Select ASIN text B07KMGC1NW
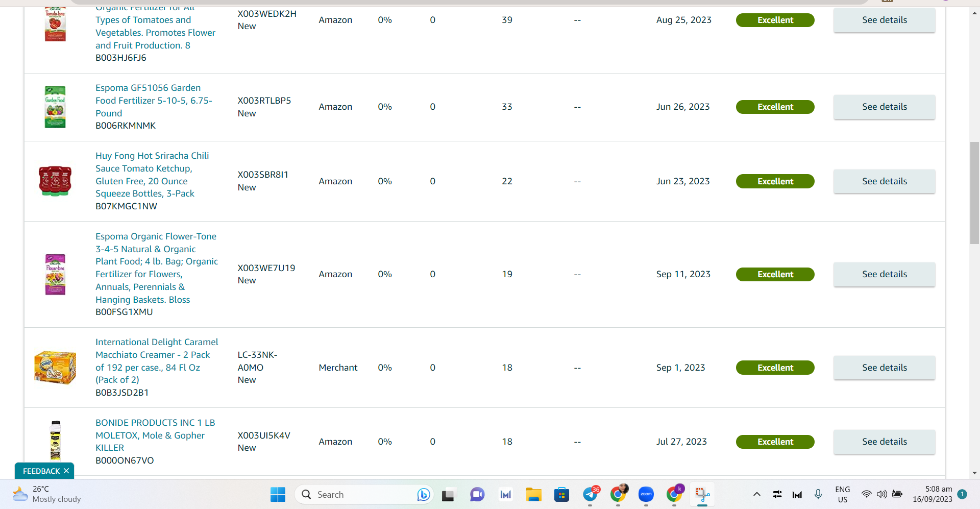 click(x=126, y=206)
